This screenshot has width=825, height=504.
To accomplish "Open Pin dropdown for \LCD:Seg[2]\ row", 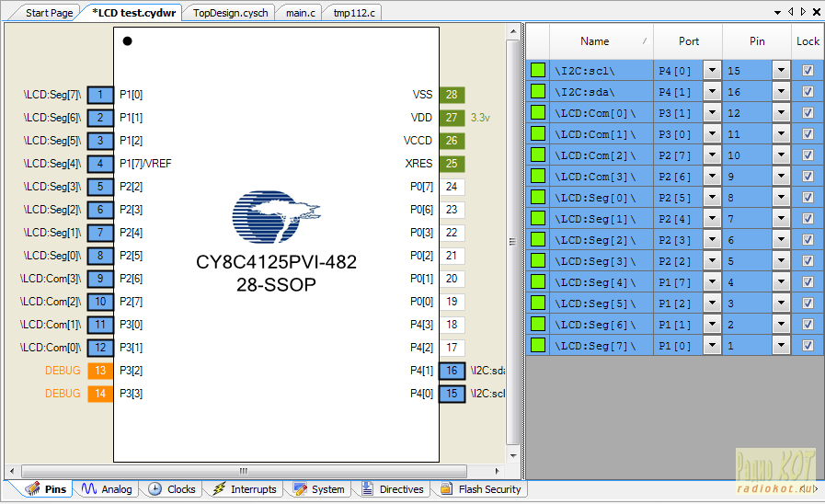I will pyautogui.click(x=782, y=240).
